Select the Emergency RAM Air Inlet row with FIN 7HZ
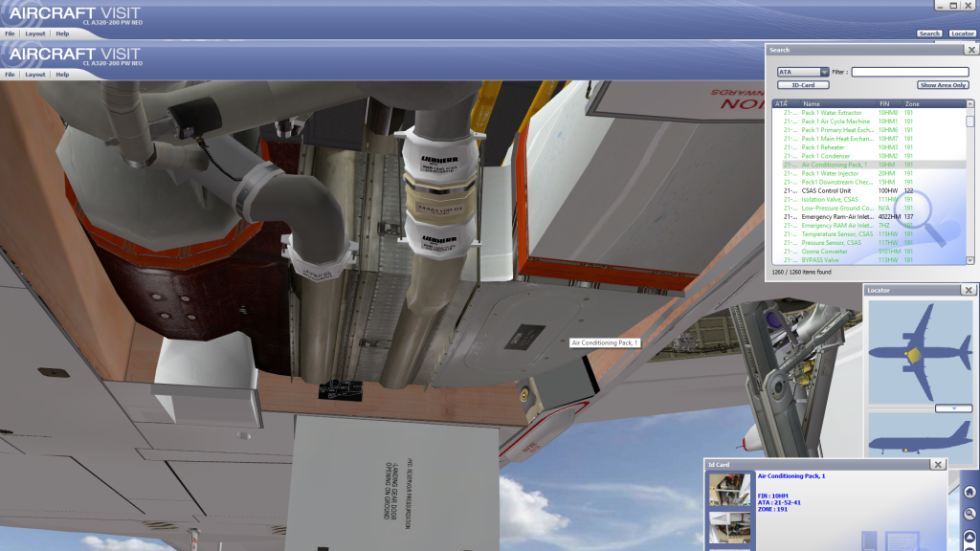Screen dimensions: 980x551 coord(869,226)
